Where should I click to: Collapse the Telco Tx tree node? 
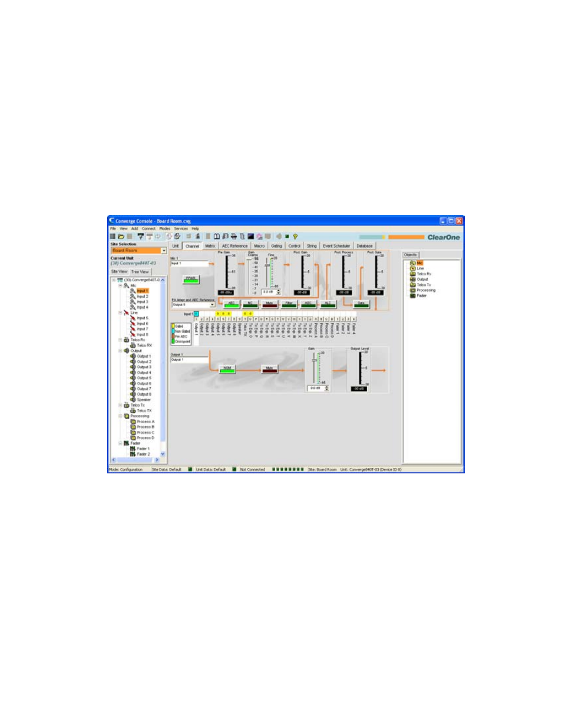click(120, 405)
